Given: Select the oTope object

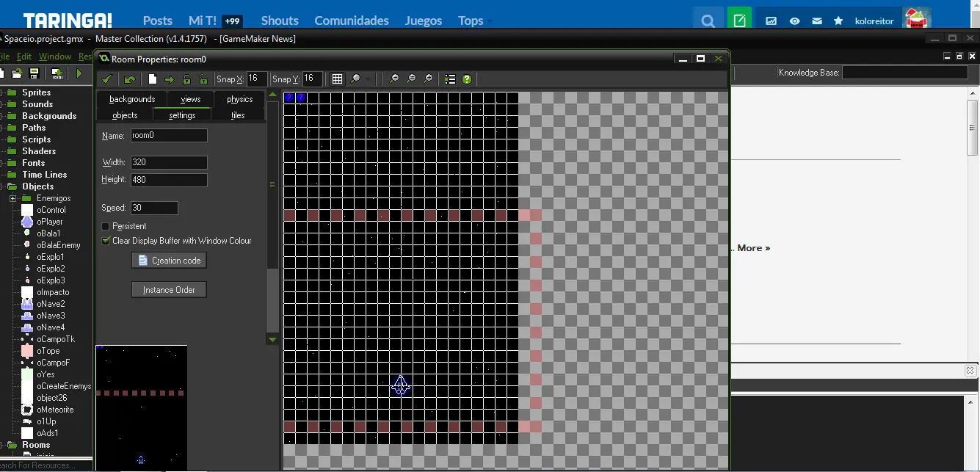Looking at the screenshot, I should pos(48,351).
